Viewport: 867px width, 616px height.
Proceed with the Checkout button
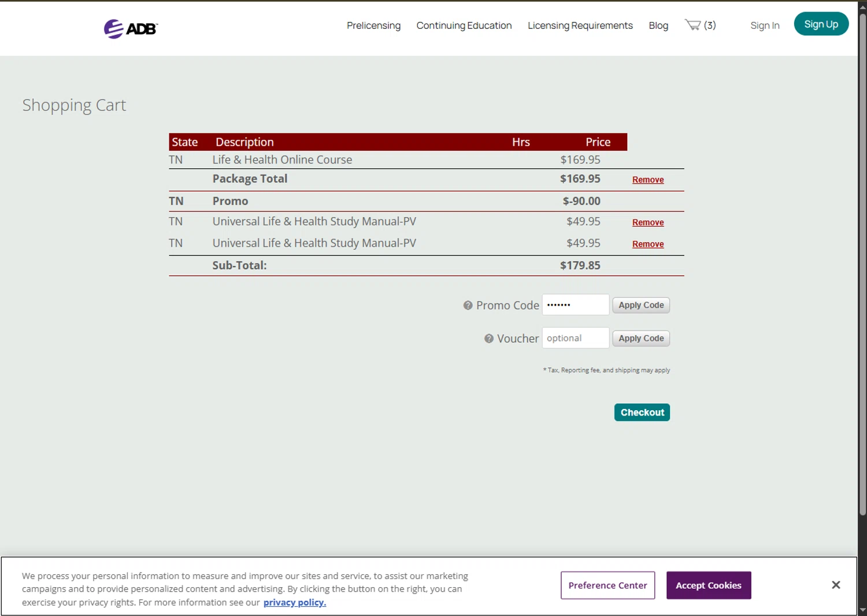642,412
